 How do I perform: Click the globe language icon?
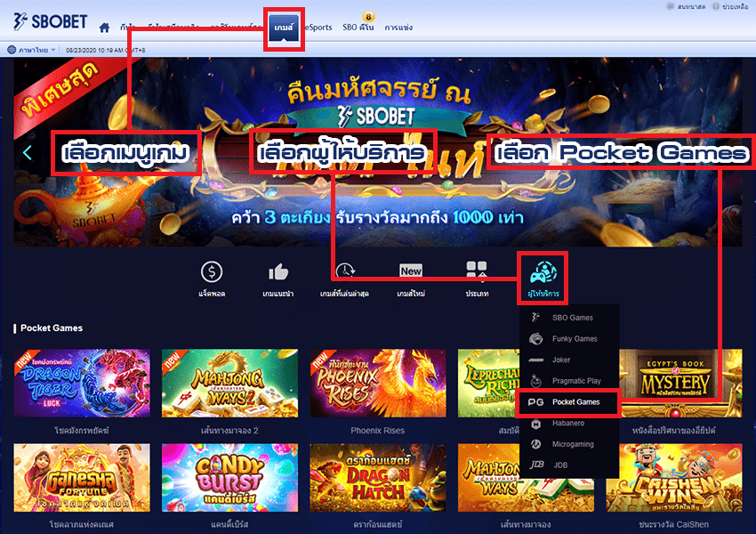point(12,50)
